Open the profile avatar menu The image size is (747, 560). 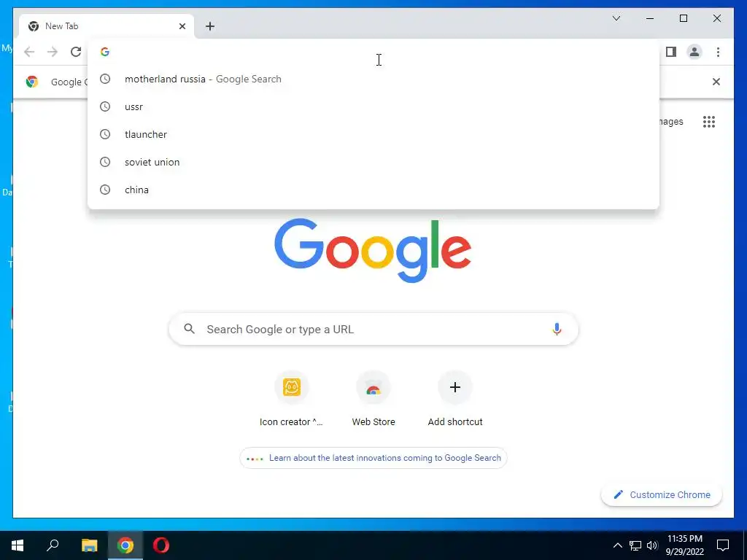click(694, 52)
